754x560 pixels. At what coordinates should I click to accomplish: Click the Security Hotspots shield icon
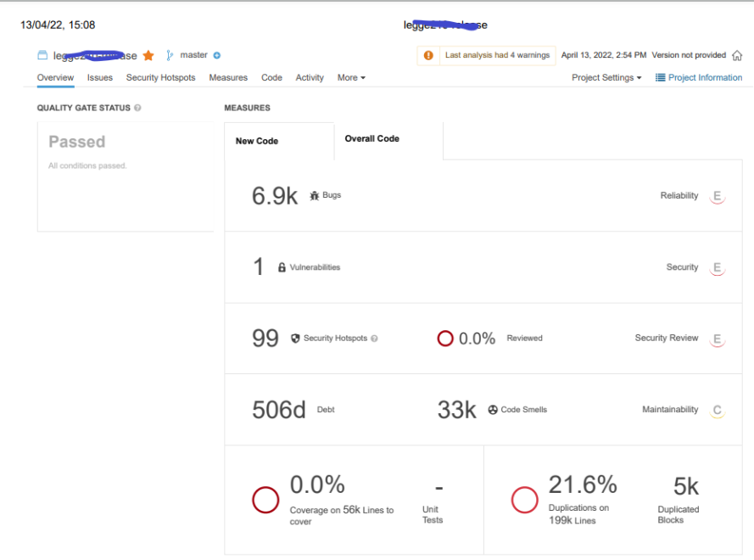[295, 339]
